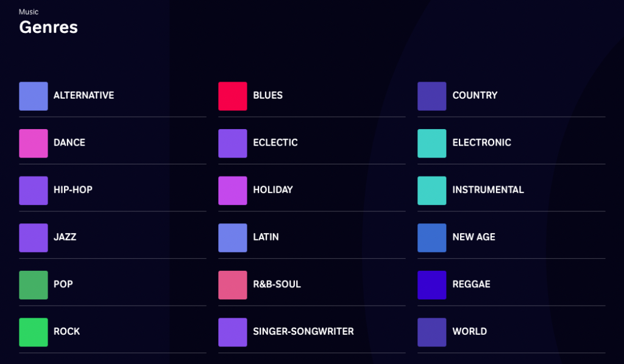Click the magenta Holiday square
This screenshot has height=364, width=624.
click(232, 191)
